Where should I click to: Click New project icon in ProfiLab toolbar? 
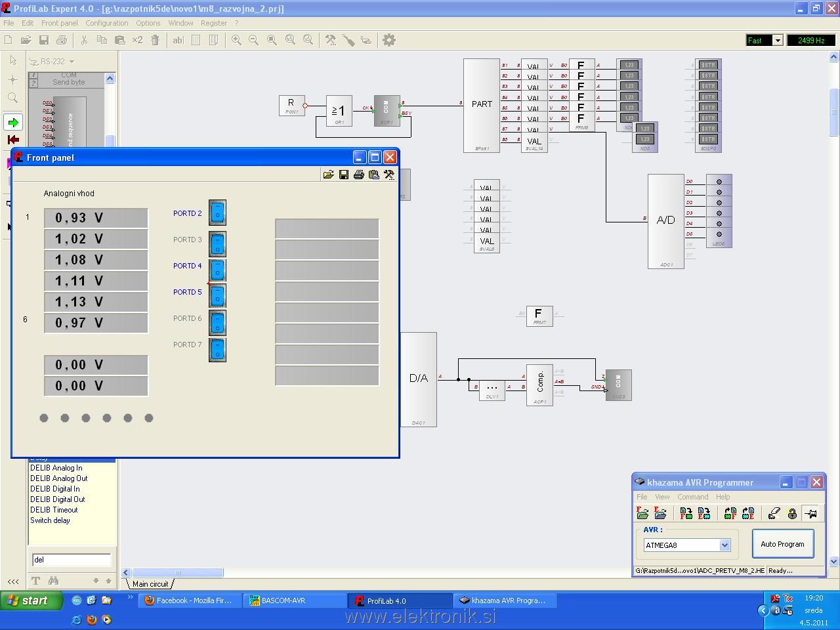pyautogui.click(x=9, y=40)
